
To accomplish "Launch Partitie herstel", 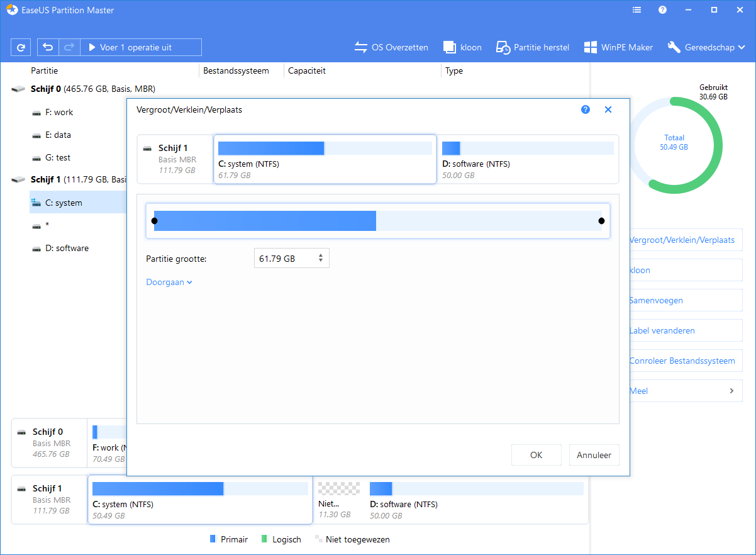I will click(x=532, y=47).
